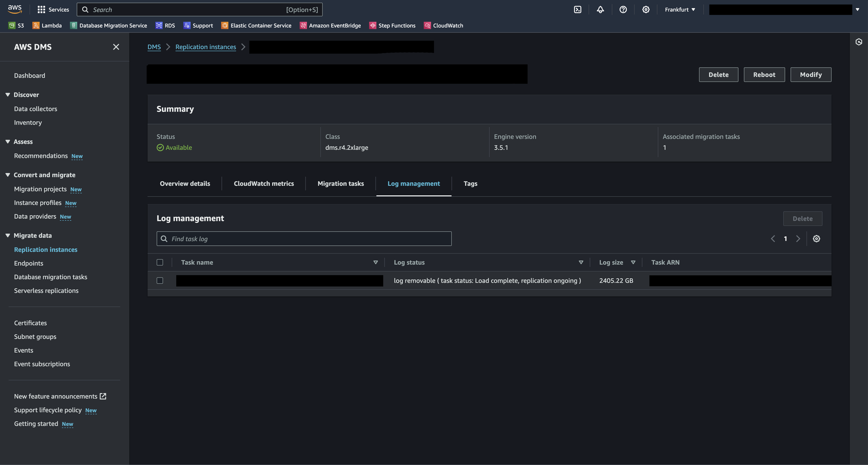Switch to Overview details tab
Screen dimensions: 868x465
click(x=185, y=184)
